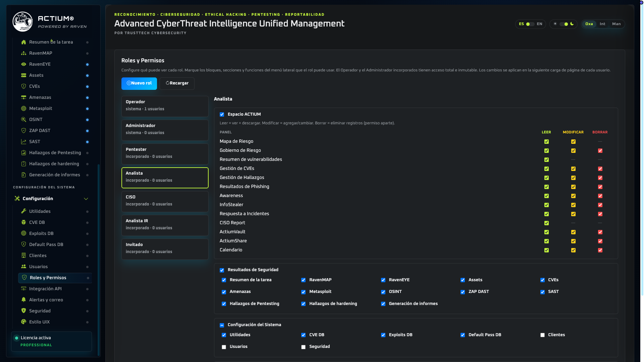Toggle the light/dark theme switch

pyautogui.click(x=564, y=24)
